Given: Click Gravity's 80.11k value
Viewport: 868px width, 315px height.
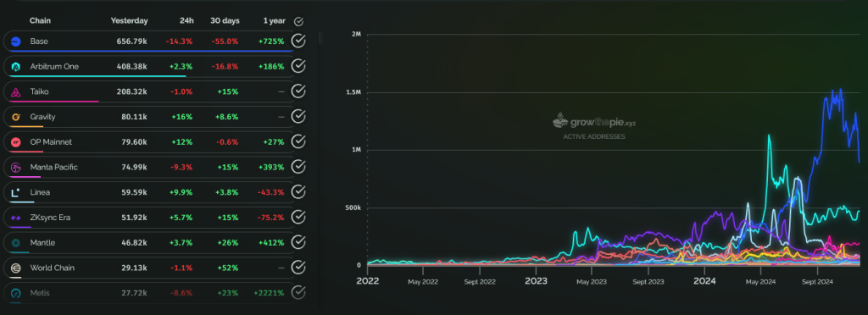Looking at the screenshot, I should point(135,117).
